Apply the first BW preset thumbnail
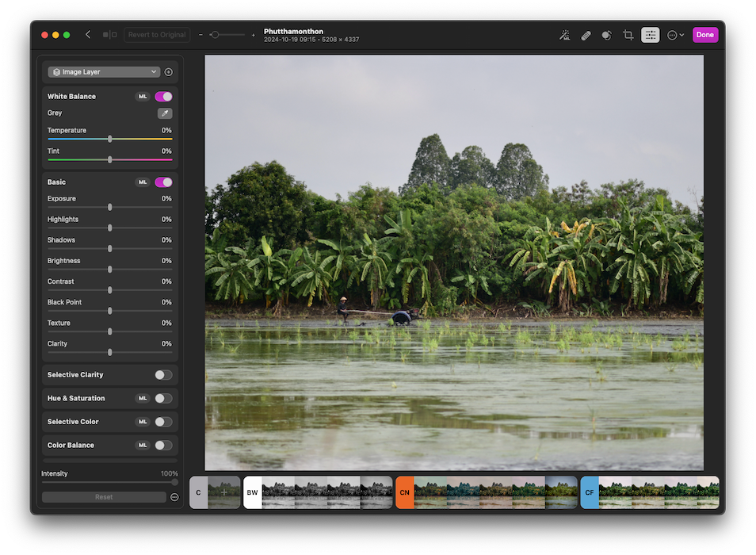This screenshot has width=756, height=555. (x=278, y=492)
